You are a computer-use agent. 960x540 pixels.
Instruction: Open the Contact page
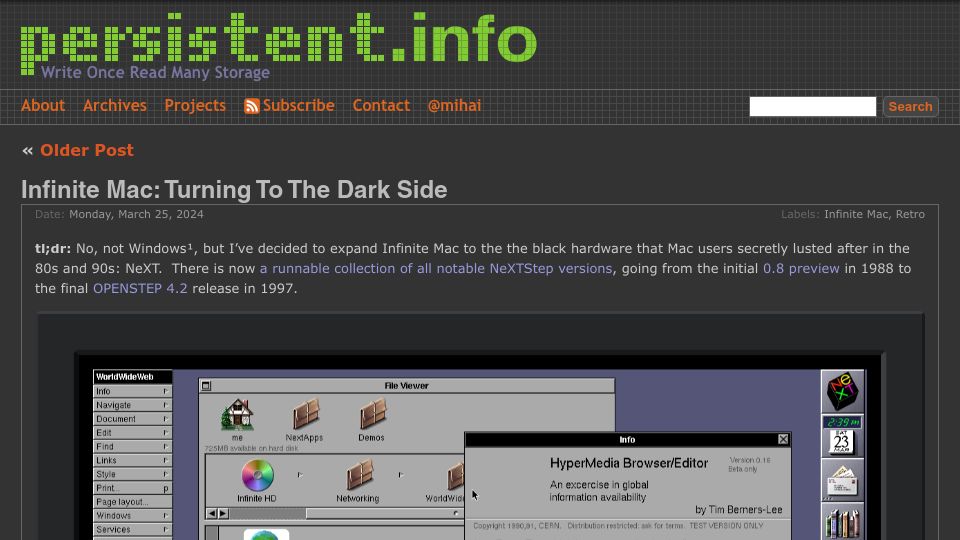(x=381, y=106)
